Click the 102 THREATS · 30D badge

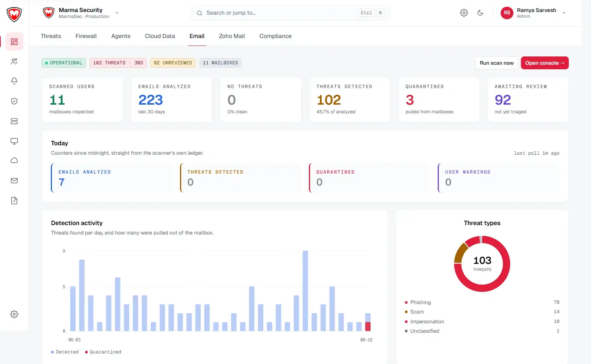[x=118, y=63]
